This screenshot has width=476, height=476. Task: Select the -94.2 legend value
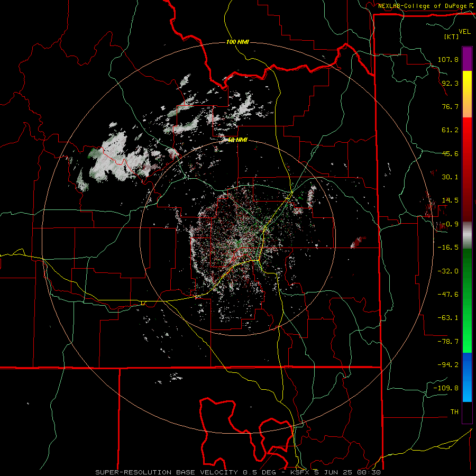click(448, 365)
